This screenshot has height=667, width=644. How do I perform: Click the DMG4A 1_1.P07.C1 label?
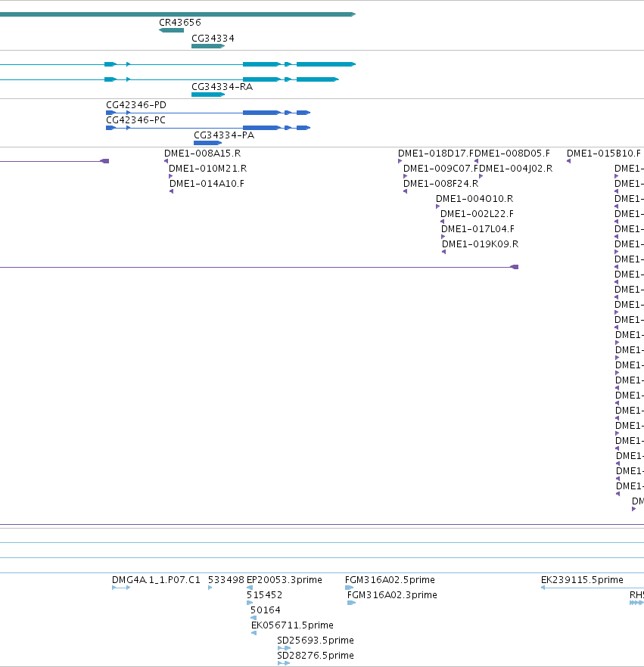[156, 580]
